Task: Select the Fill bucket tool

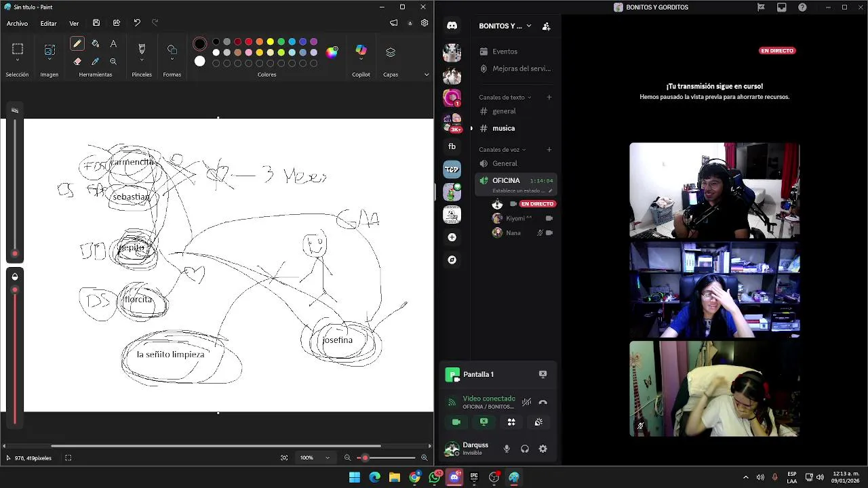Action: pyautogui.click(x=95, y=43)
